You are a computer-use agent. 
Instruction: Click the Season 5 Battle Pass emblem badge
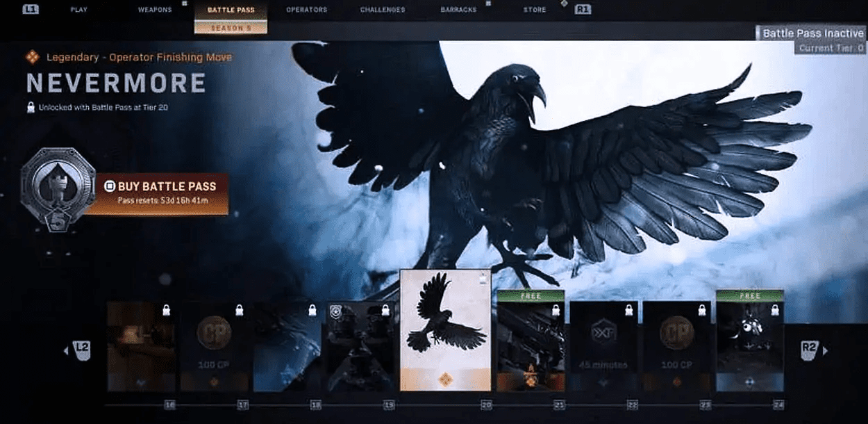tap(58, 186)
